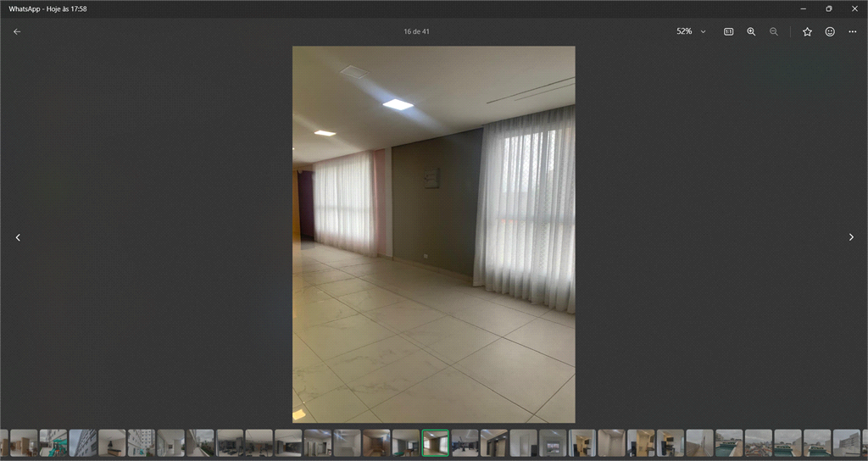Click the 52% zoom percentage text
This screenshot has height=461, width=868.
pyautogui.click(x=684, y=31)
